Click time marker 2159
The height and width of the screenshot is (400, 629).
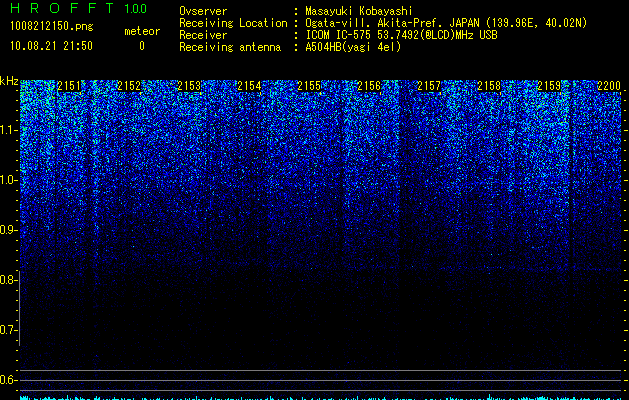549,86
